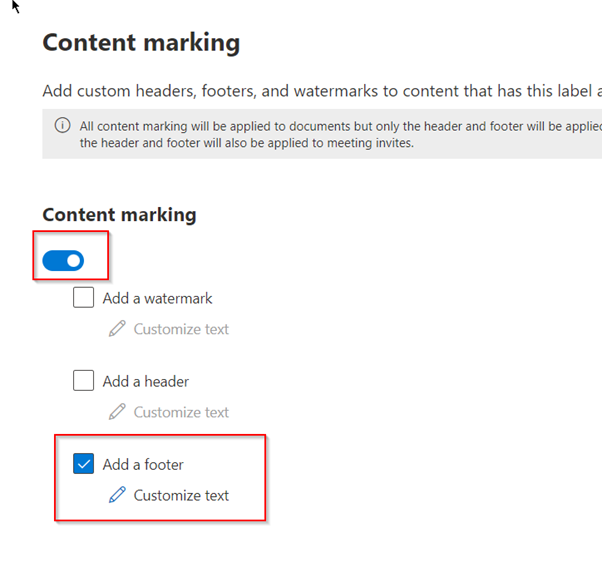
Task: Click the 'Add a footer' label
Action: pyautogui.click(x=143, y=464)
